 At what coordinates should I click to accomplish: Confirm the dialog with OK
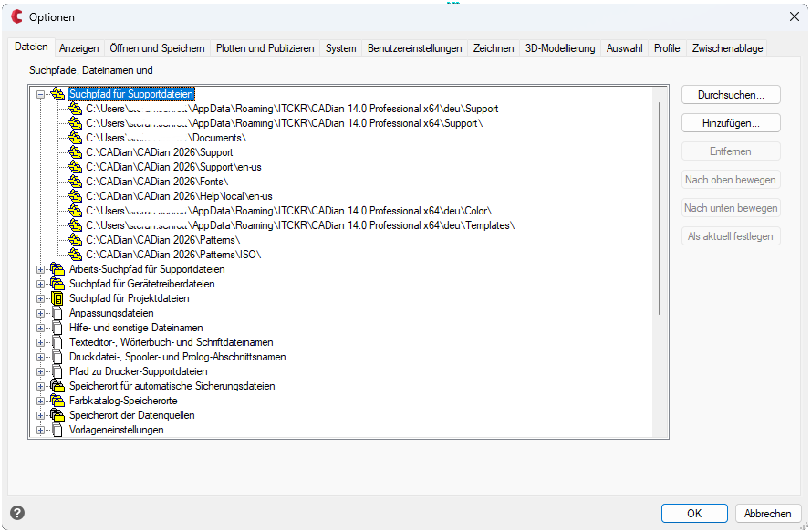(x=694, y=513)
